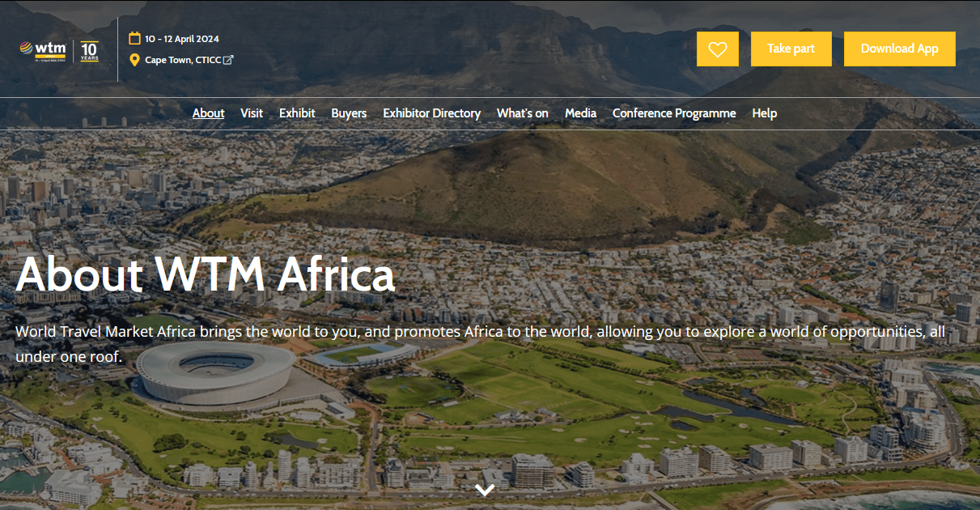Open the About menu item
Screen dimensions: 980x510
point(208,113)
